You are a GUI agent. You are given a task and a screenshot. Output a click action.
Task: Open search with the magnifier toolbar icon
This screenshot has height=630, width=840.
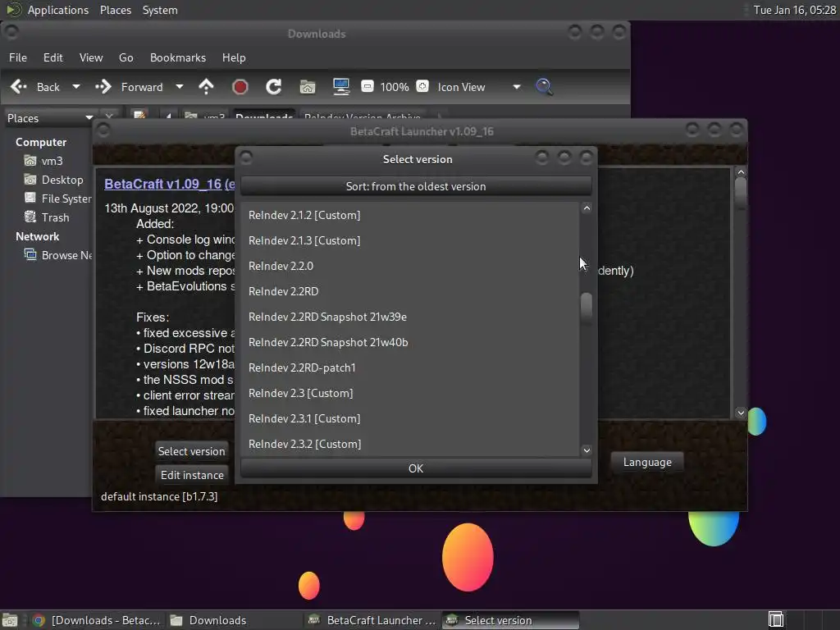tap(544, 87)
